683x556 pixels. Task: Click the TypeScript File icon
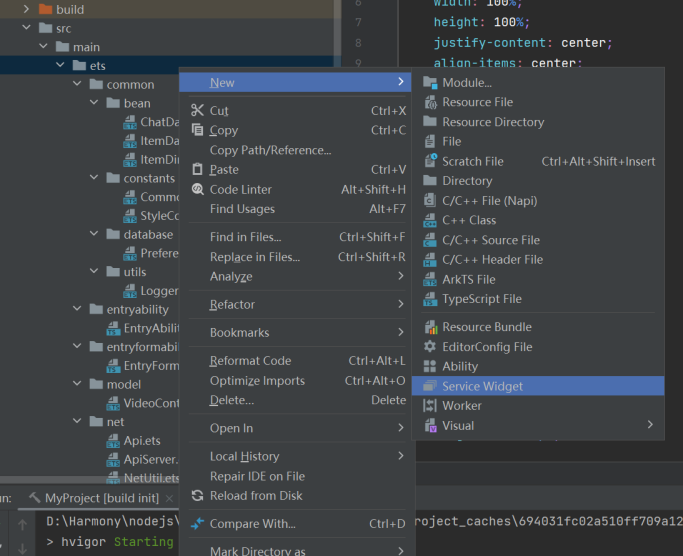tap(430, 299)
